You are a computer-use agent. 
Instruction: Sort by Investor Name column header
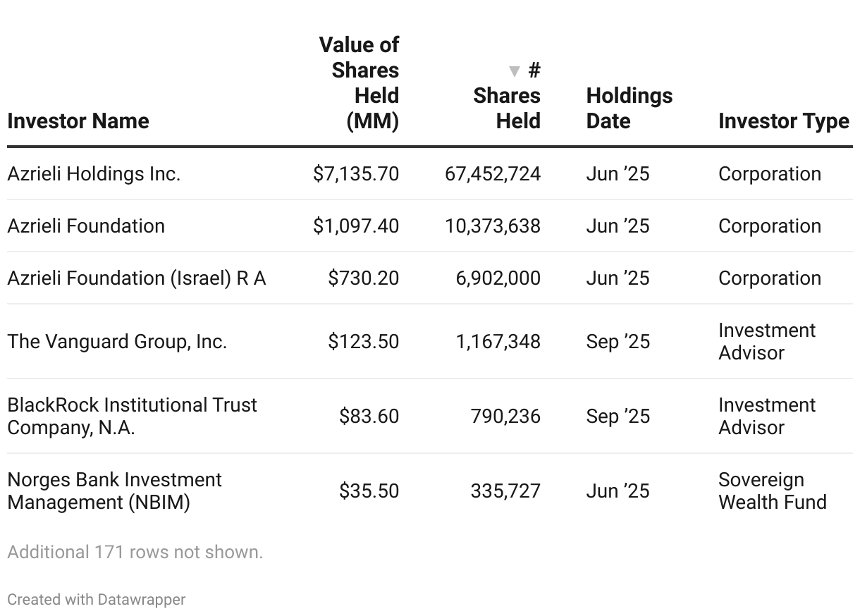tap(78, 121)
